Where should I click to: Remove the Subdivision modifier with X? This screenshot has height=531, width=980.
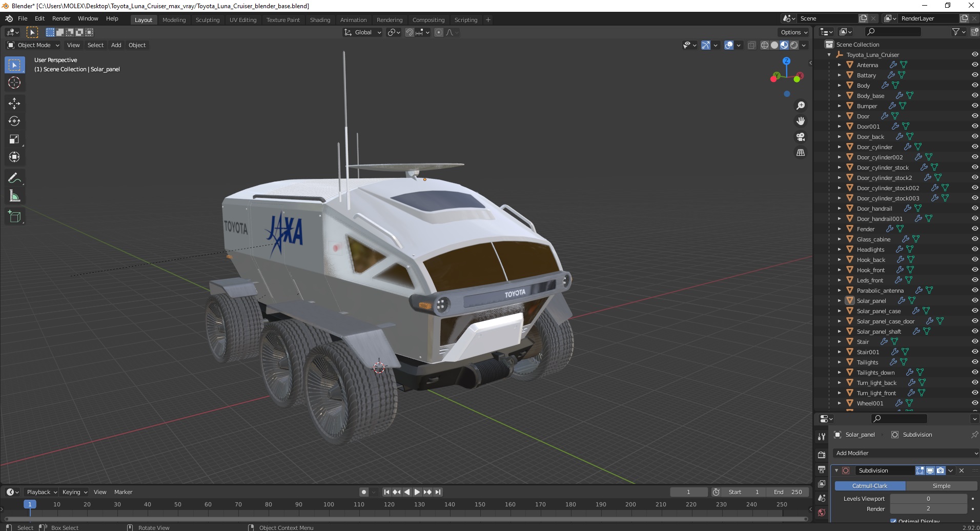point(962,471)
